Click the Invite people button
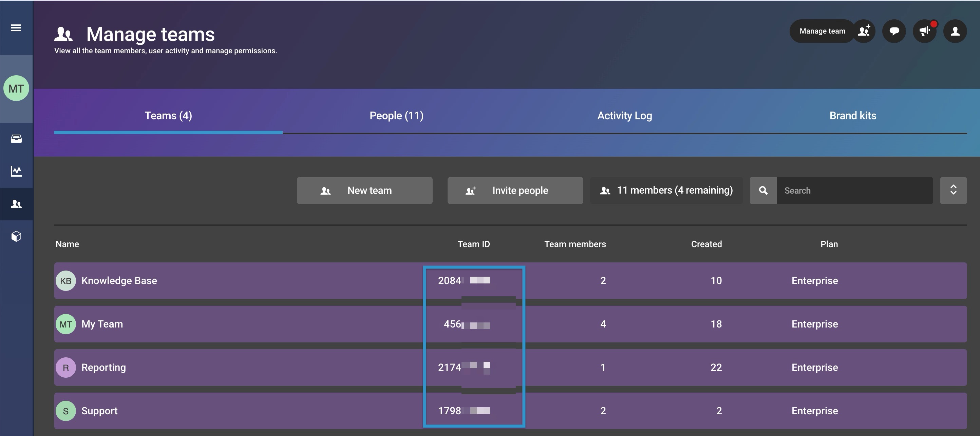This screenshot has width=980, height=436. [515, 191]
